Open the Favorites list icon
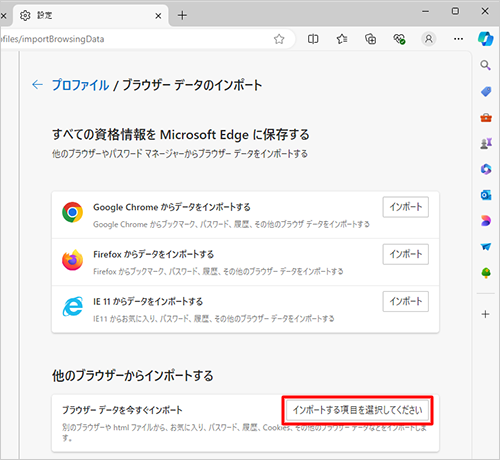This screenshot has width=500, height=460. tap(342, 39)
